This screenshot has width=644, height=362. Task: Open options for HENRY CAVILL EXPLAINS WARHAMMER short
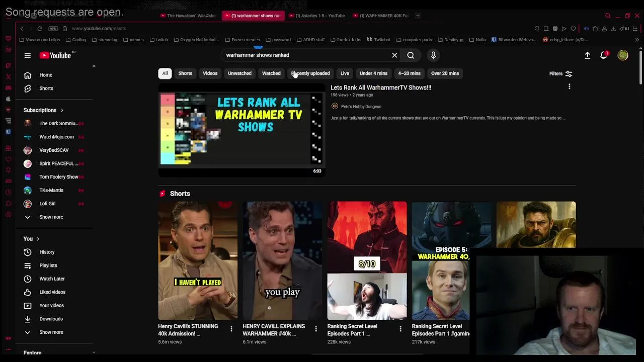[315, 329]
